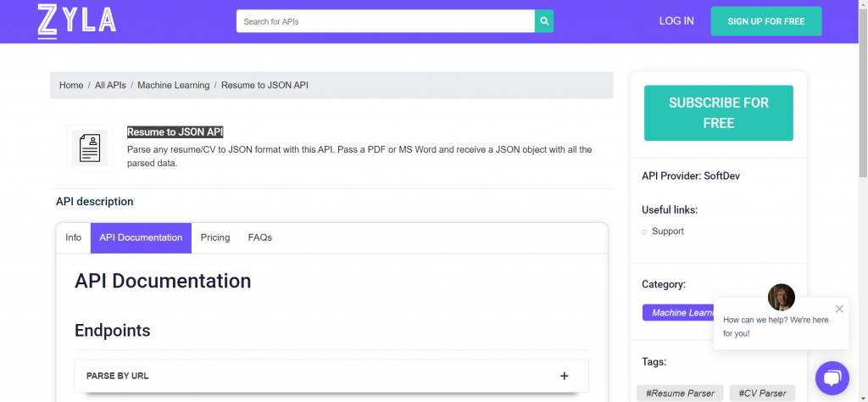The width and height of the screenshot is (868, 402).
Task: Open Machine Learning breadcrumb link
Action: click(173, 86)
